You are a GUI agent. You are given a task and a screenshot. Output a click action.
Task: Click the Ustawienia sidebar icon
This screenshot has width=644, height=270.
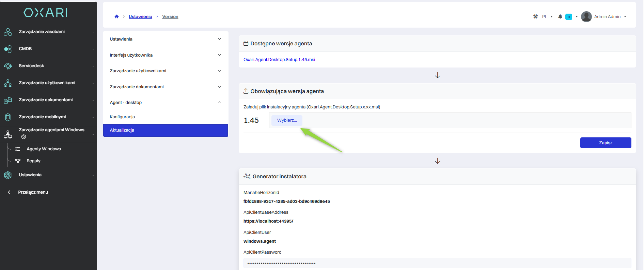pyautogui.click(x=8, y=175)
